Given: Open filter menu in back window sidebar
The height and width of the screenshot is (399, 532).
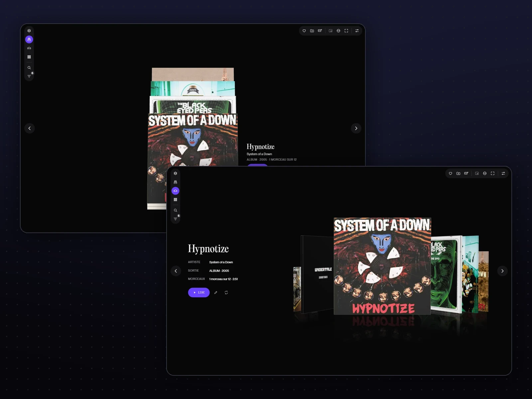Looking at the screenshot, I should coord(29,76).
